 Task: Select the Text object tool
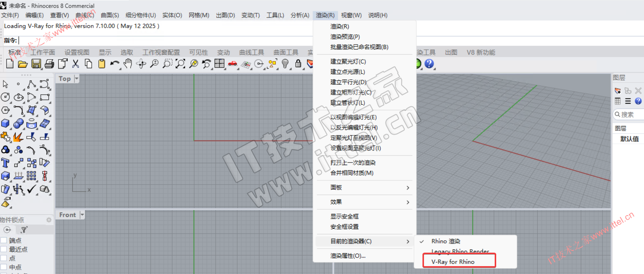(6, 163)
